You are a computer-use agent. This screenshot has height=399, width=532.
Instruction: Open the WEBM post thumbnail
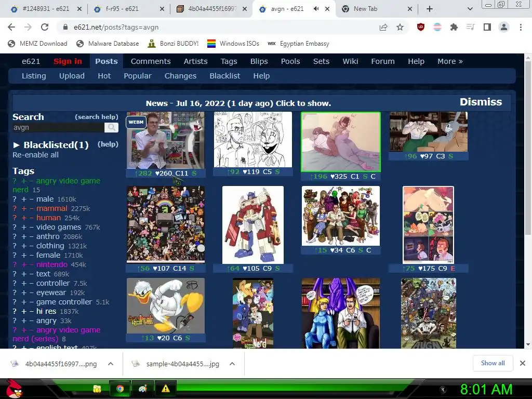pyautogui.click(x=166, y=140)
